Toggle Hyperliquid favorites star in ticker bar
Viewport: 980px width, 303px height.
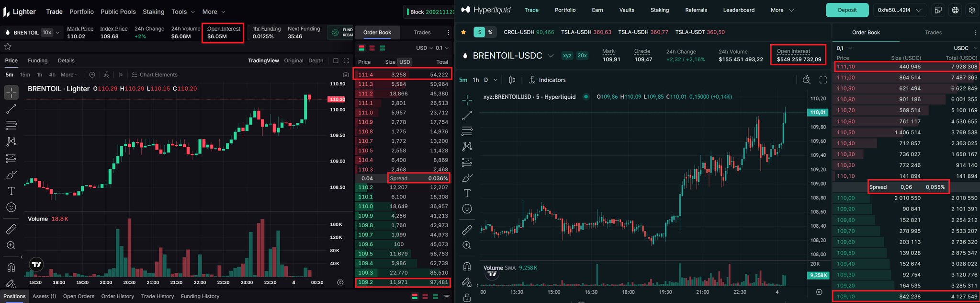coord(463,32)
